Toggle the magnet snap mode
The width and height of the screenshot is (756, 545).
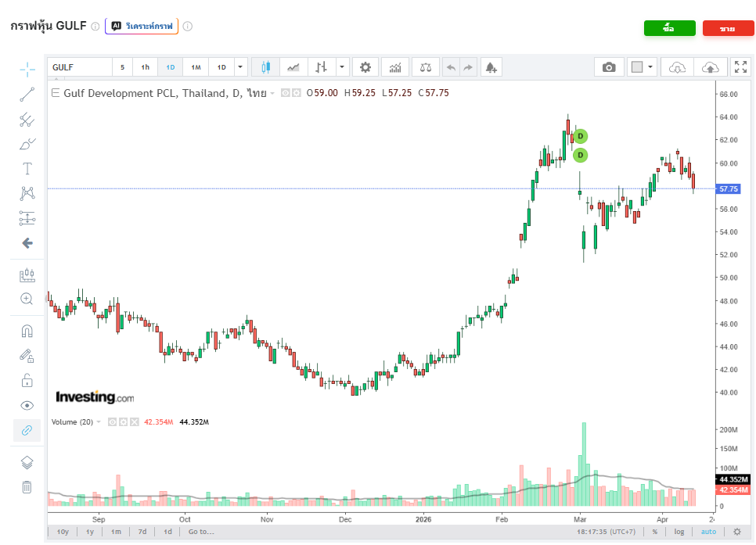[x=27, y=331]
